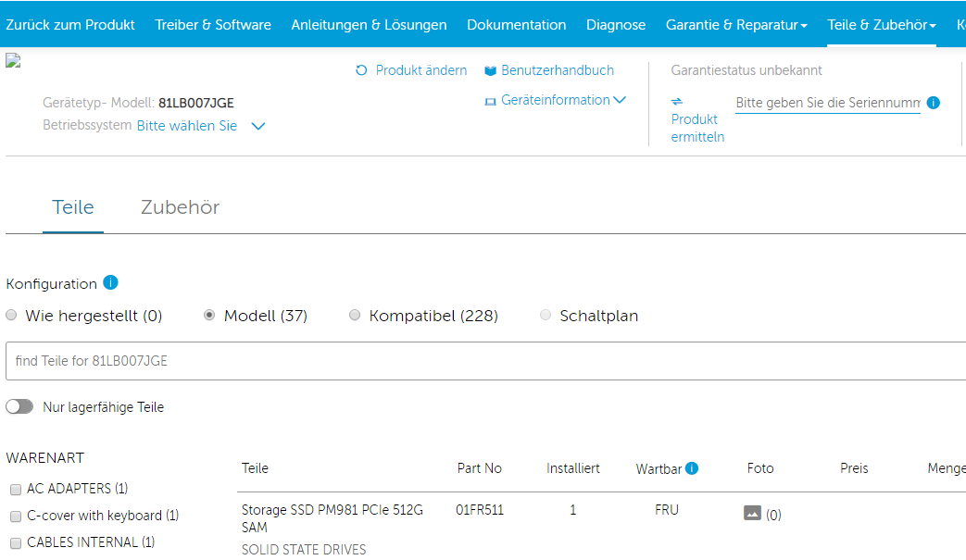Click the Wartbar column info icon
Viewport: 966px width, 560px height.
[692, 468]
